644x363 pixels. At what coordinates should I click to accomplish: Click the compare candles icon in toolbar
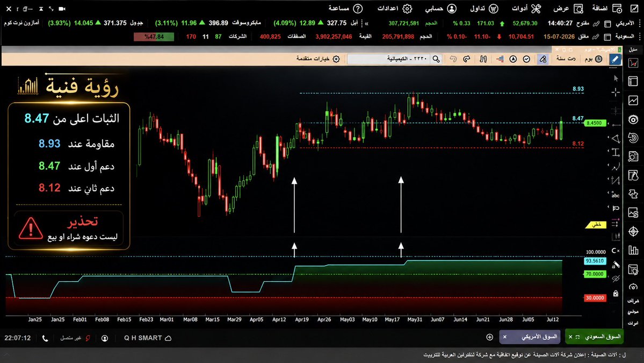click(x=483, y=59)
